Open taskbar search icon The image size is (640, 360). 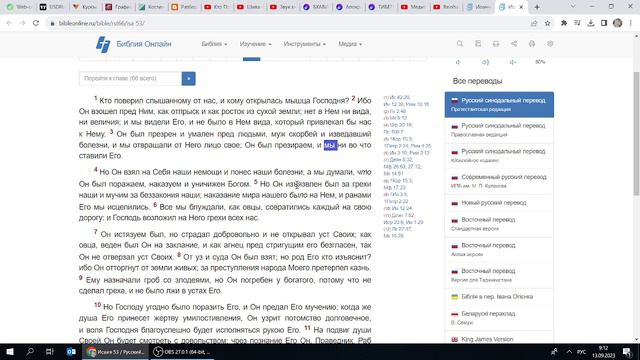30,351
